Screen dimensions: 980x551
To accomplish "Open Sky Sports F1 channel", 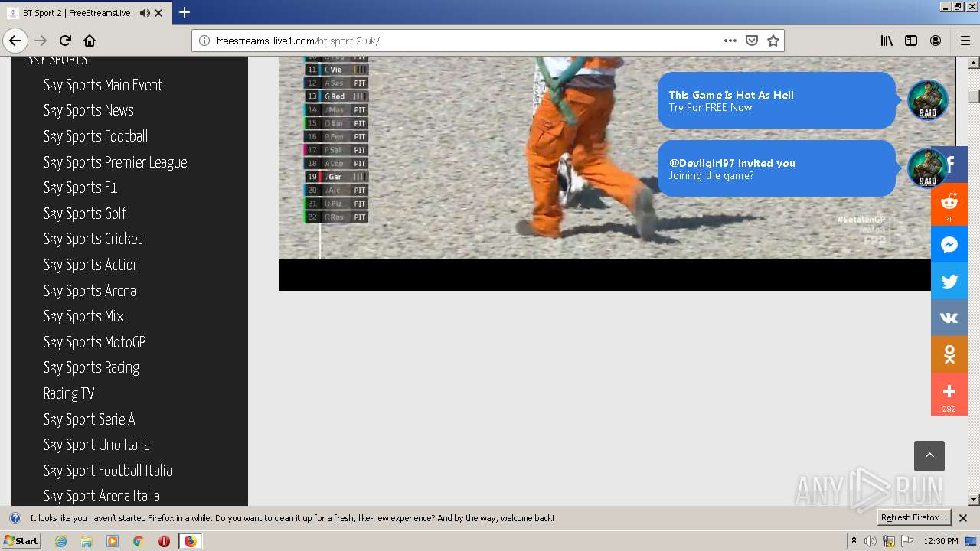I will click(x=80, y=187).
